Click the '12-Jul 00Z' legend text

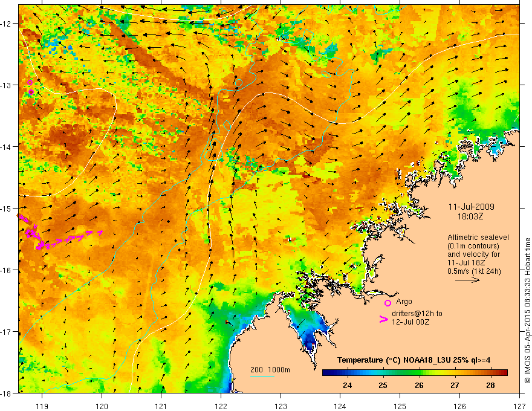tap(410, 322)
